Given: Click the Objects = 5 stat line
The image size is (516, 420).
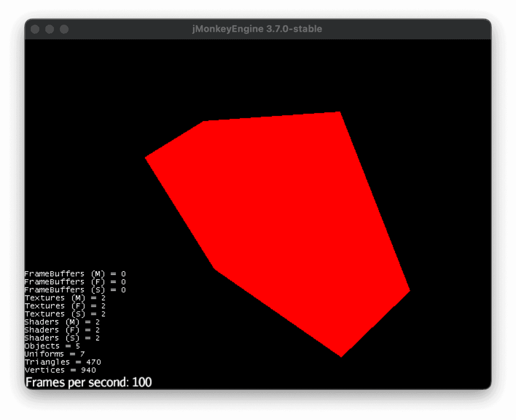Looking at the screenshot, I should pos(52,346).
